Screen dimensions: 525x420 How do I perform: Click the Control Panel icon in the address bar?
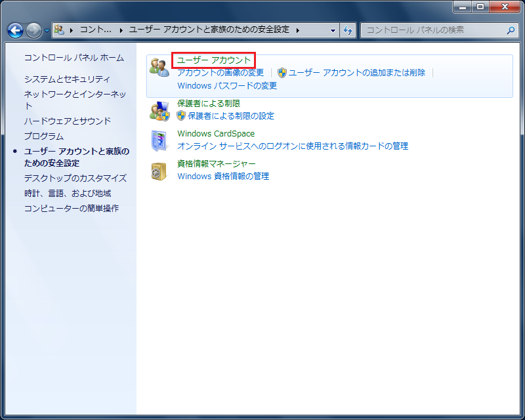(59, 30)
